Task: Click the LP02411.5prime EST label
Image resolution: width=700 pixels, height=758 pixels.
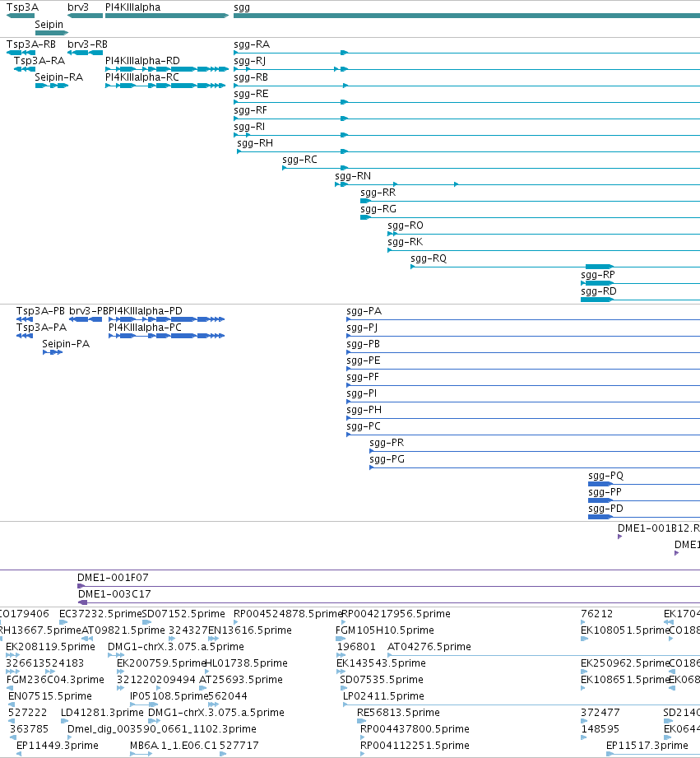Action: coord(383,695)
